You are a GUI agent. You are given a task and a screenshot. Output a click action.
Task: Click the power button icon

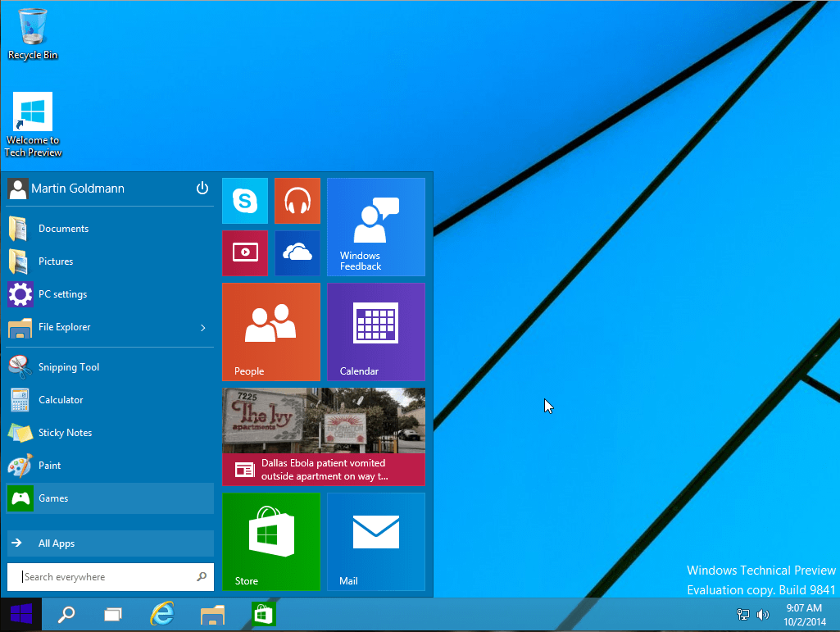click(202, 189)
